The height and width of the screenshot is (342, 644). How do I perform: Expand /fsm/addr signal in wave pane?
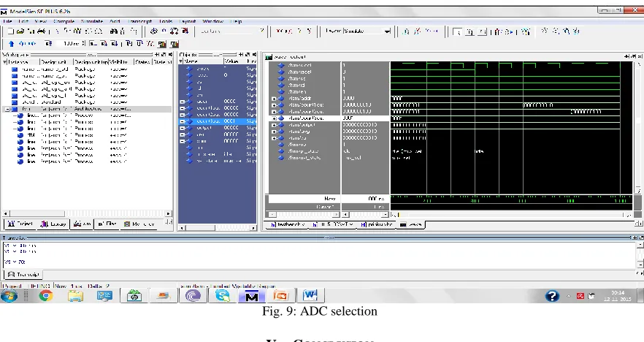point(275,99)
